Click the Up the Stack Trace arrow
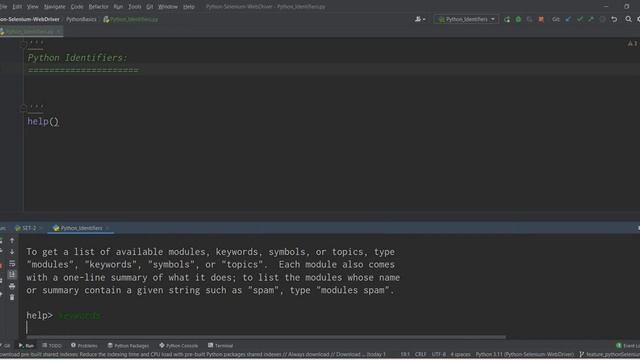This screenshot has height=360, width=640. pyautogui.click(x=12, y=241)
